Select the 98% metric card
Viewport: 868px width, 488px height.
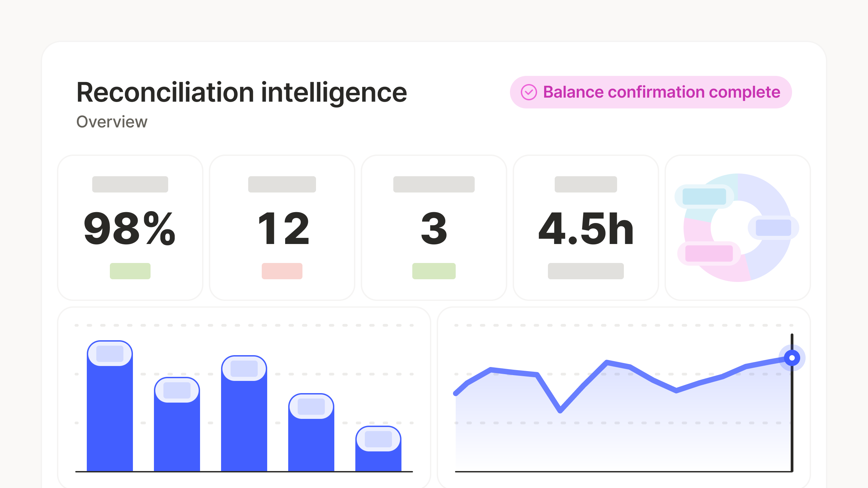click(x=130, y=228)
